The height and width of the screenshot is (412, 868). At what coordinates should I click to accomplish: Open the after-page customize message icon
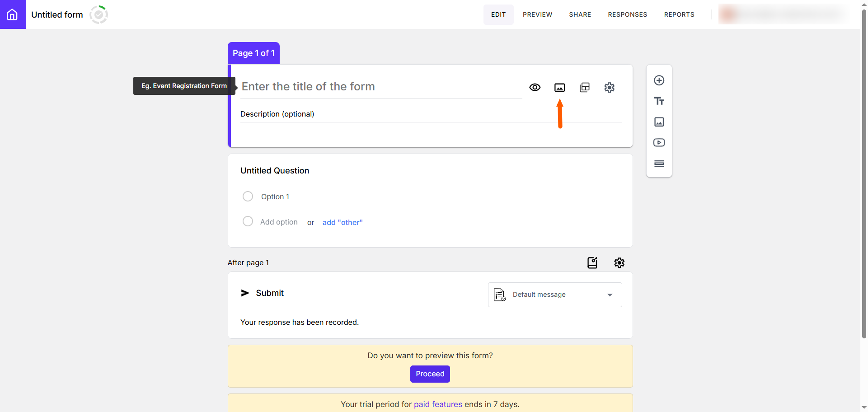(x=592, y=262)
